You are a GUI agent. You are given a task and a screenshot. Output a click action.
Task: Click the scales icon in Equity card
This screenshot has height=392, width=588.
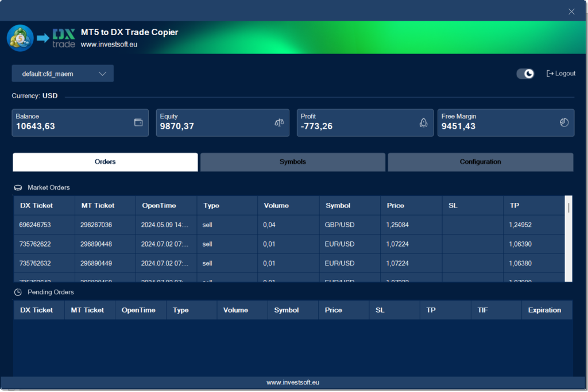pos(279,122)
